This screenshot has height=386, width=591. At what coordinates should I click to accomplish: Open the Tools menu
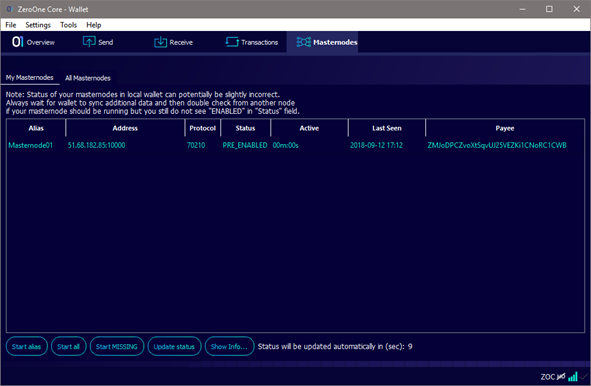(x=68, y=25)
